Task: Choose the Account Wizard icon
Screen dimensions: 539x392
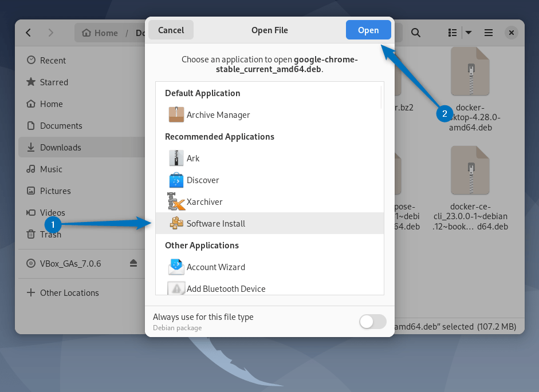Action: click(176, 267)
